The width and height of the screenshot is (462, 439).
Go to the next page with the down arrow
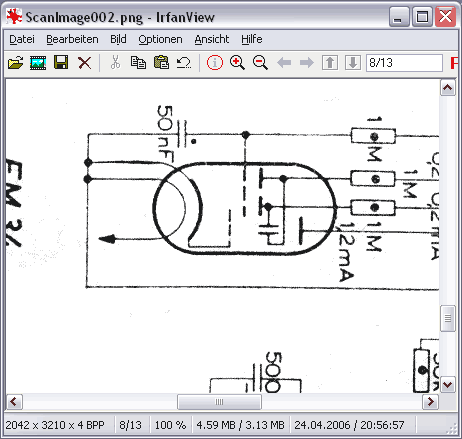pos(353,63)
